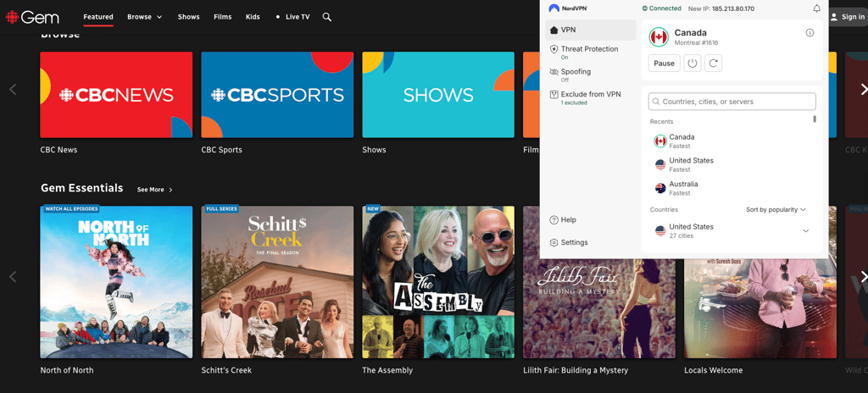Select Canada flag in Recents list
Image resolution: width=868 pixels, height=393 pixels.
[x=659, y=141]
